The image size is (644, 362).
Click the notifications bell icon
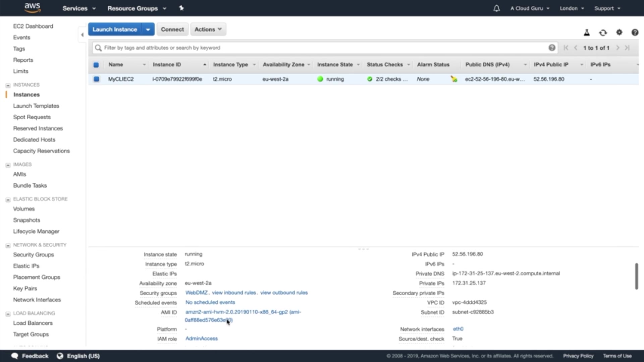coord(496,8)
